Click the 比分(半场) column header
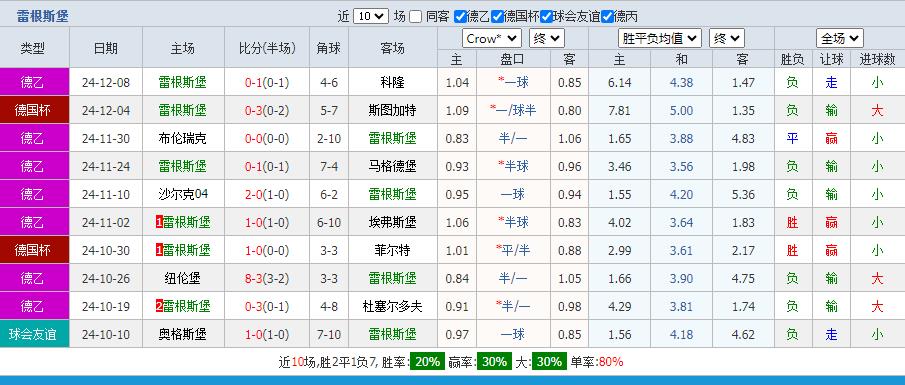Viewport: 905px width, 385px height. [267, 48]
